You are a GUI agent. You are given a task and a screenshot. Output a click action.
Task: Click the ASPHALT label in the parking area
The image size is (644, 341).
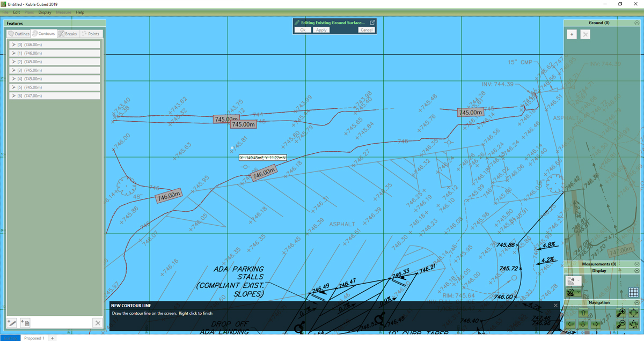pos(342,224)
